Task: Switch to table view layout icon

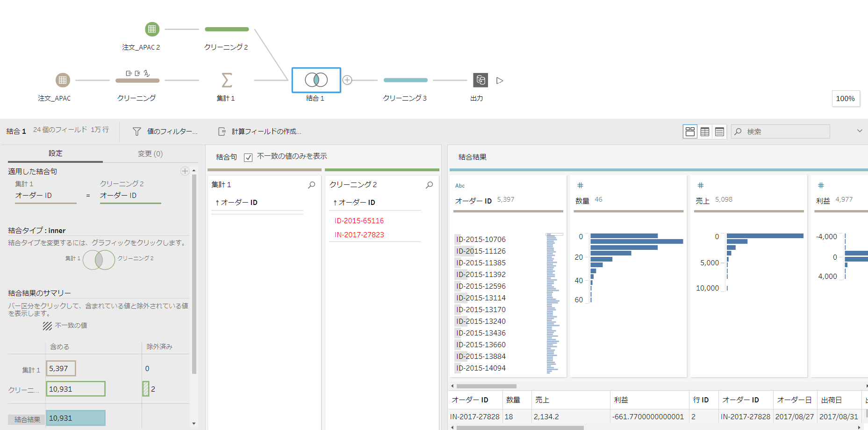Action: tap(704, 131)
